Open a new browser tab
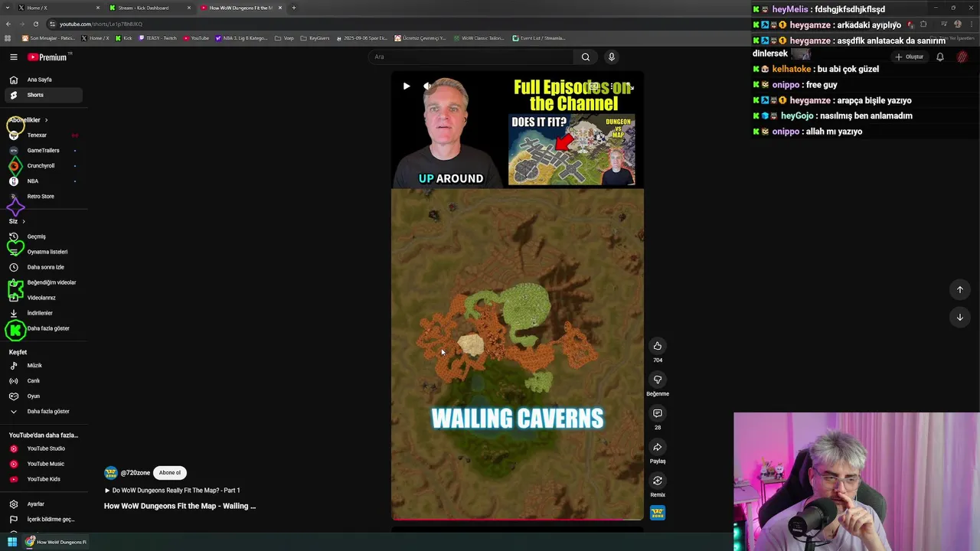 click(x=294, y=8)
